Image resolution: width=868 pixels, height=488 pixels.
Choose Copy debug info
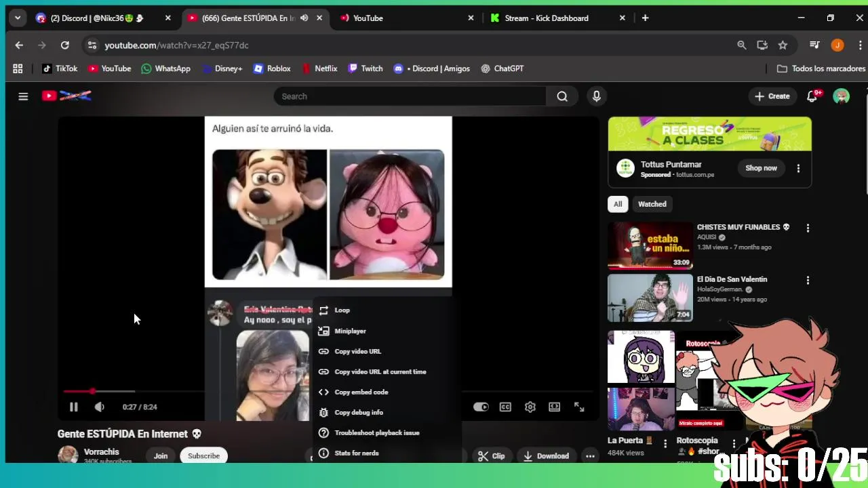[x=387, y=412]
